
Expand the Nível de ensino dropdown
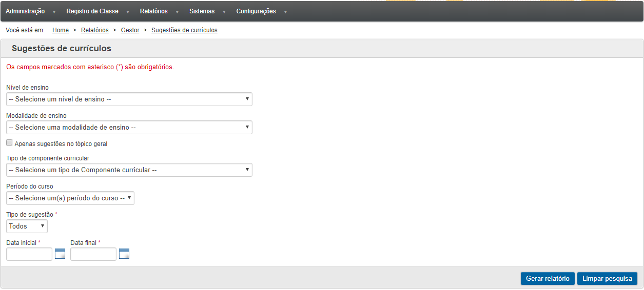[x=129, y=99]
